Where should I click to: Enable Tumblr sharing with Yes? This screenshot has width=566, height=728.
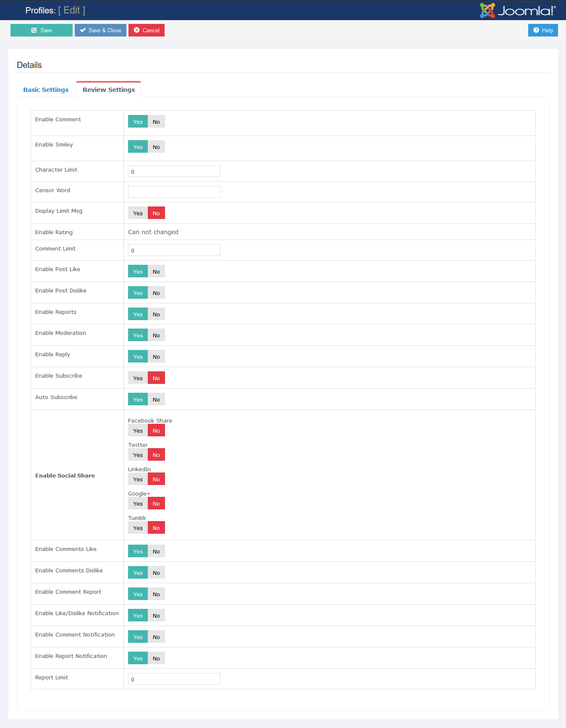(138, 528)
